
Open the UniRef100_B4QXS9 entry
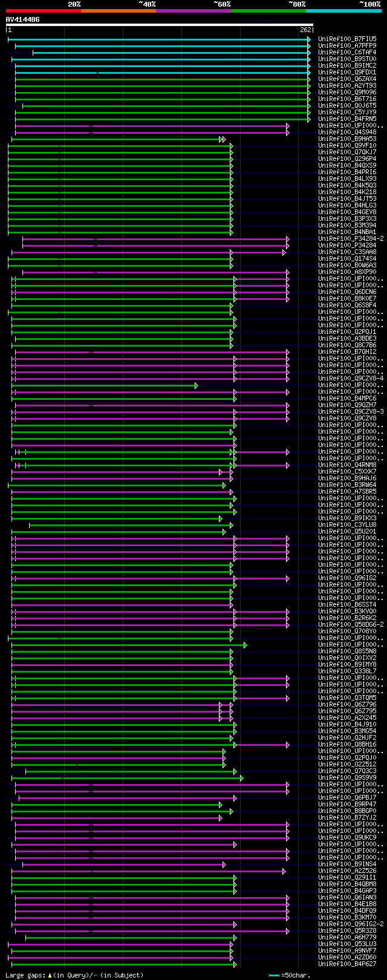pos(347,165)
